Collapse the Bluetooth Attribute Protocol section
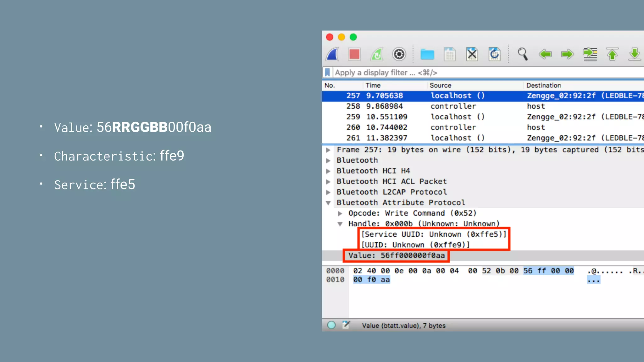Screen dimensions: 644x362 [x=328, y=203]
